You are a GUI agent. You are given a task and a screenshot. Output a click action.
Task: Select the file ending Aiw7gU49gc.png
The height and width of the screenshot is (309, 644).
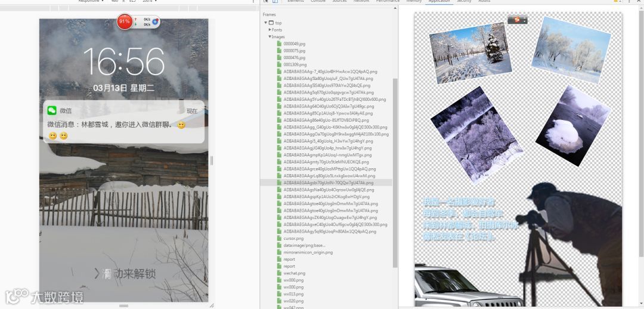[329, 106]
